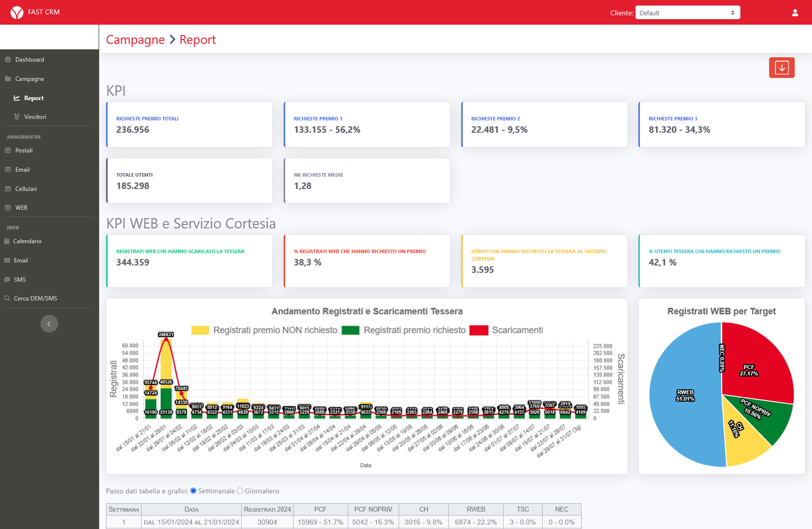Select the Giornaliero radio button

click(x=240, y=490)
